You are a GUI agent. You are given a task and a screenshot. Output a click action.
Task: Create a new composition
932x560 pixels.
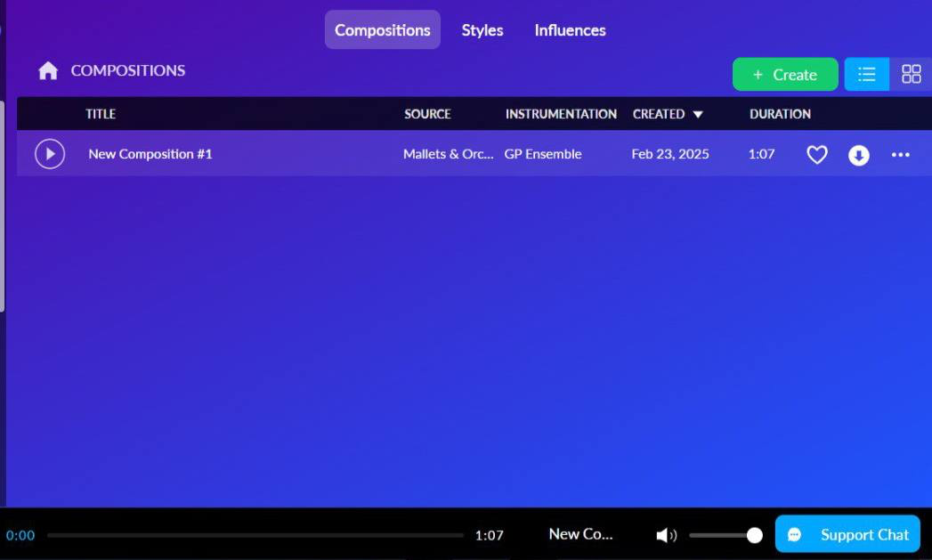[785, 75]
